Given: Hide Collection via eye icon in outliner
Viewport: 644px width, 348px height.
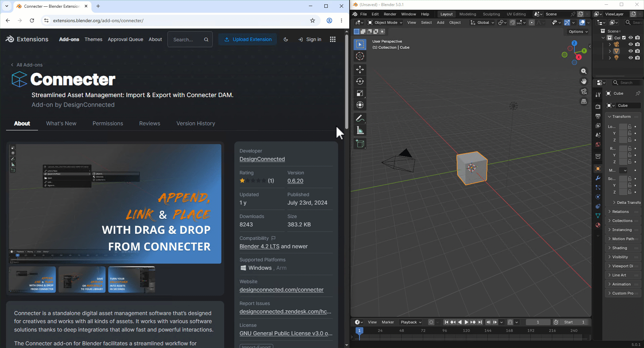Looking at the screenshot, I should (x=631, y=38).
